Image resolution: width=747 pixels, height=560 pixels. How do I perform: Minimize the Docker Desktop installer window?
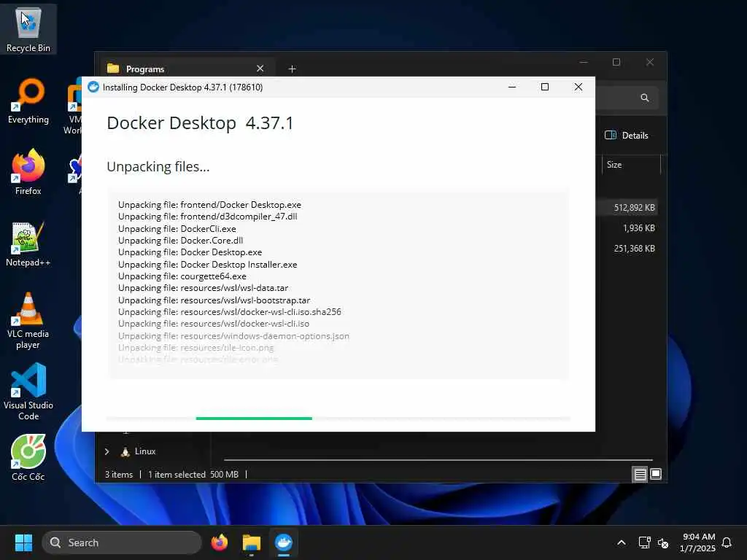pyautogui.click(x=512, y=87)
